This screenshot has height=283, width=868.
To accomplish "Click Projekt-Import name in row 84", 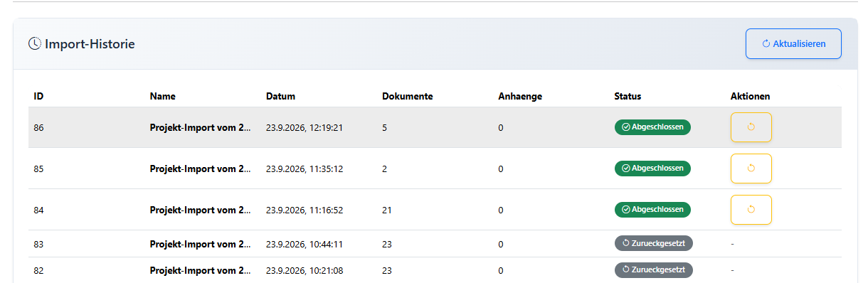I will point(201,210).
